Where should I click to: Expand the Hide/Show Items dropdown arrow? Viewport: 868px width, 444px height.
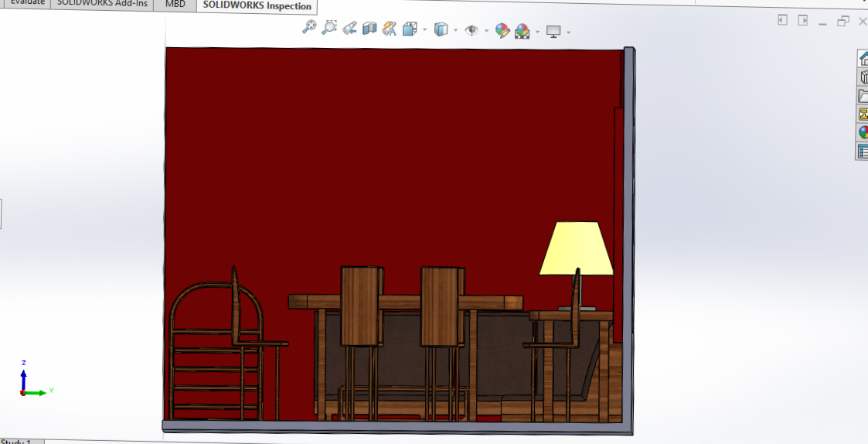487,30
